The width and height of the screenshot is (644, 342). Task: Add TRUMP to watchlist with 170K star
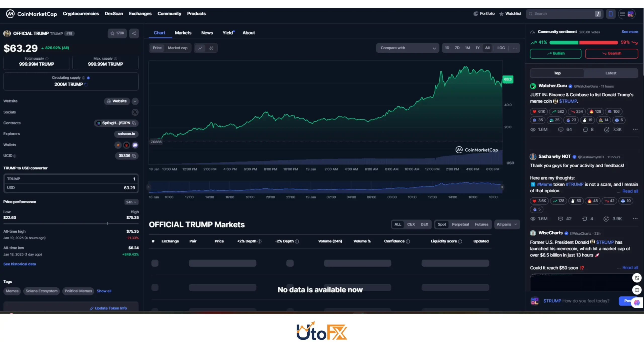[x=117, y=33]
